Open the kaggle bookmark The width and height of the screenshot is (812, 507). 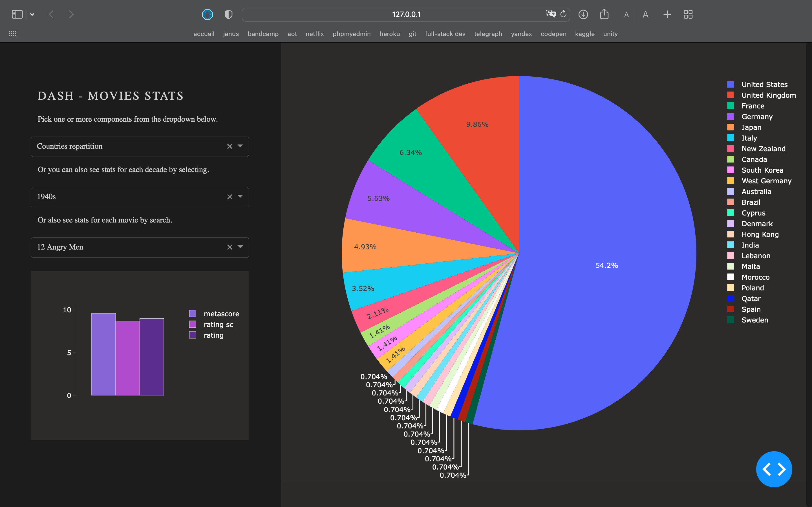tap(584, 34)
